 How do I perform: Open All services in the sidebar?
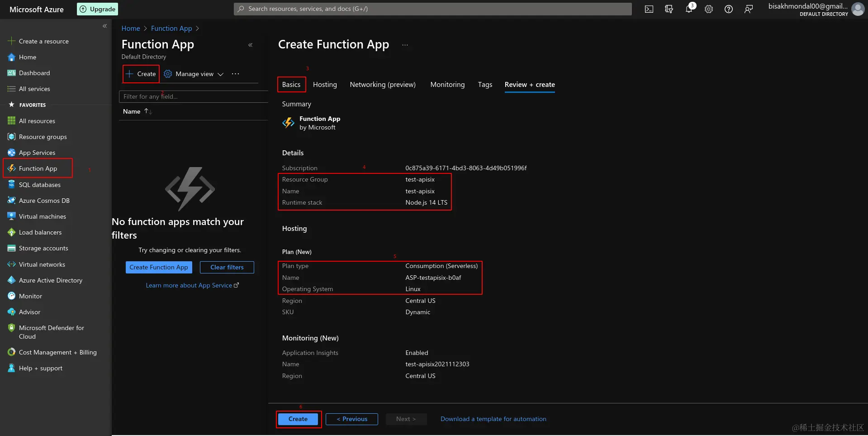(34, 89)
